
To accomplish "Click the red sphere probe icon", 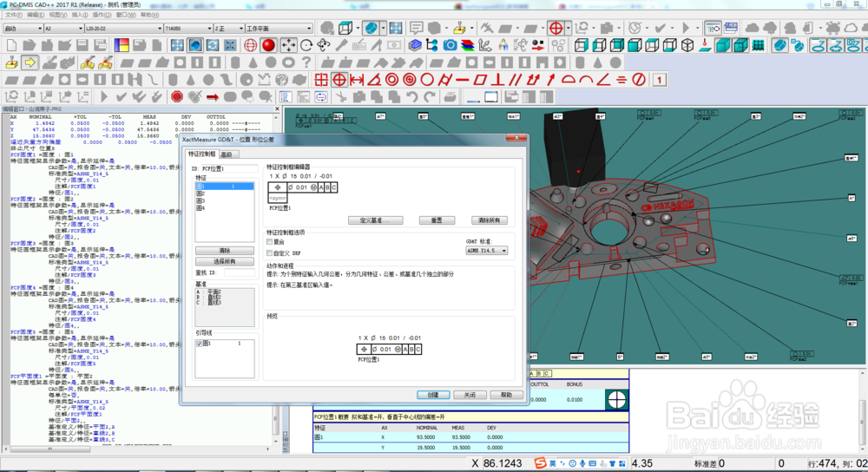I will click(268, 45).
